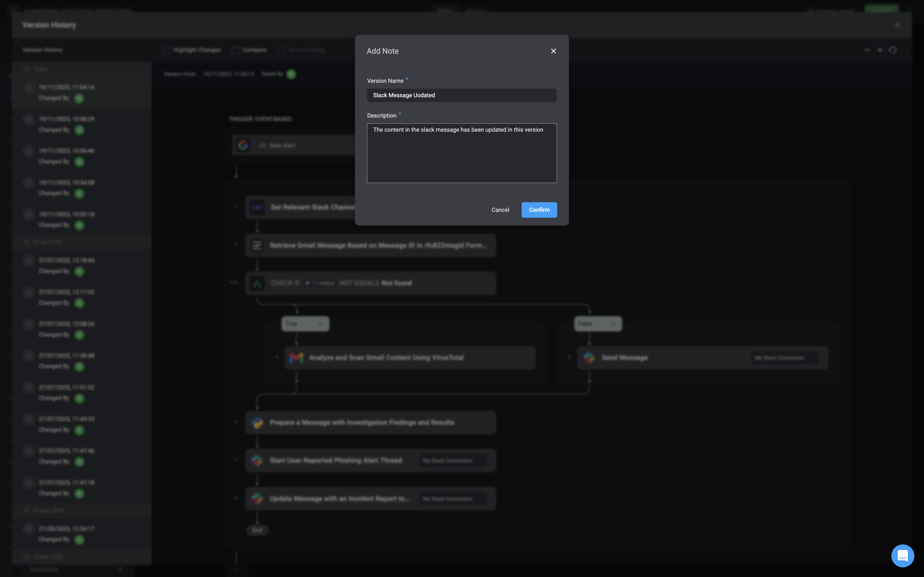
Task: Click the zoom in plus icon
Action: point(880,50)
